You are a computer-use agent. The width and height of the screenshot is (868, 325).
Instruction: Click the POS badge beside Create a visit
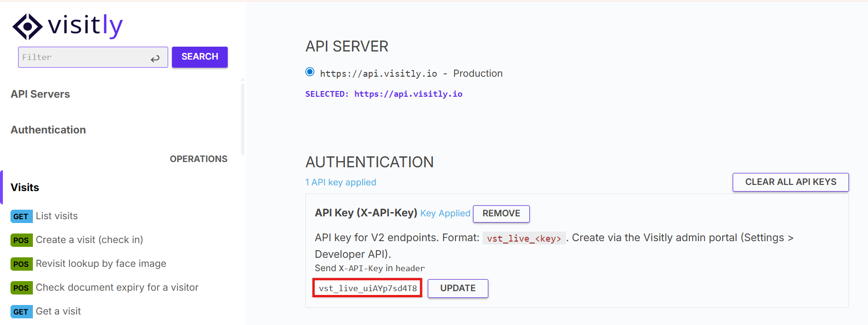click(x=21, y=240)
